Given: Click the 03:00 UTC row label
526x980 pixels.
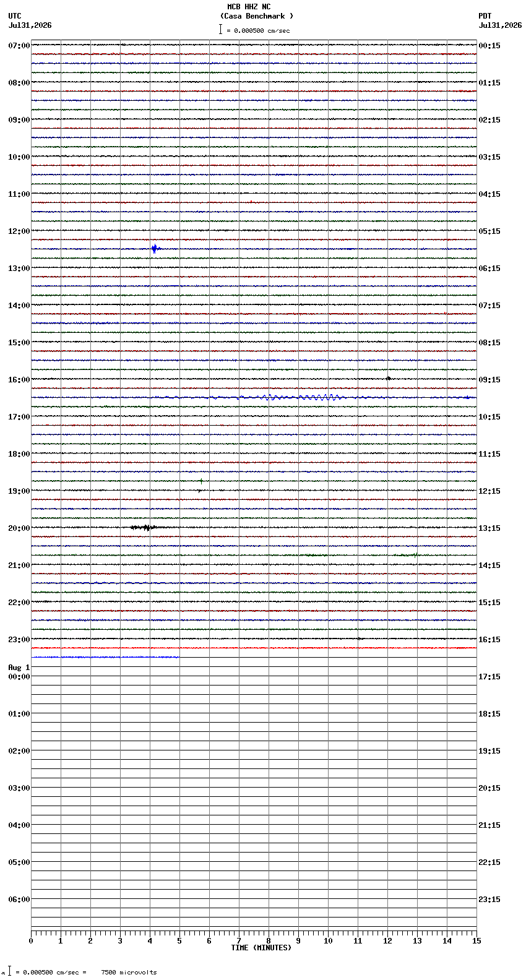Looking at the screenshot, I should coord(19,788).
